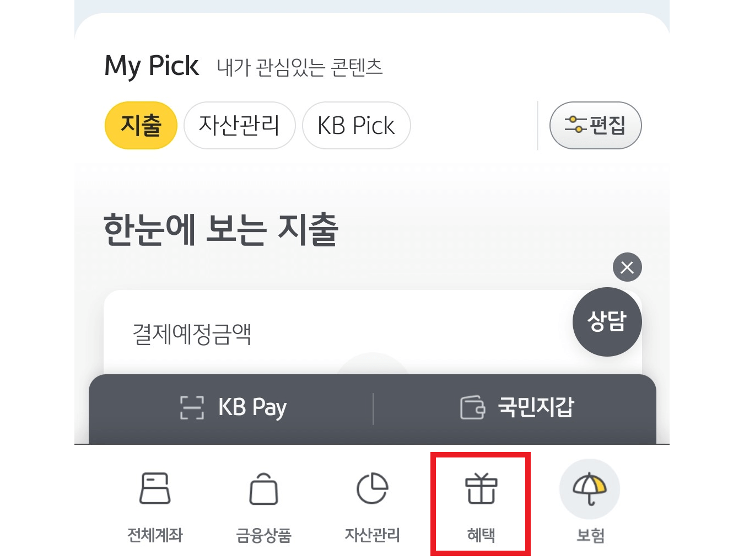Enable the 자산관리 content filter chip
744x560 pixels.
tap(239, 126)
